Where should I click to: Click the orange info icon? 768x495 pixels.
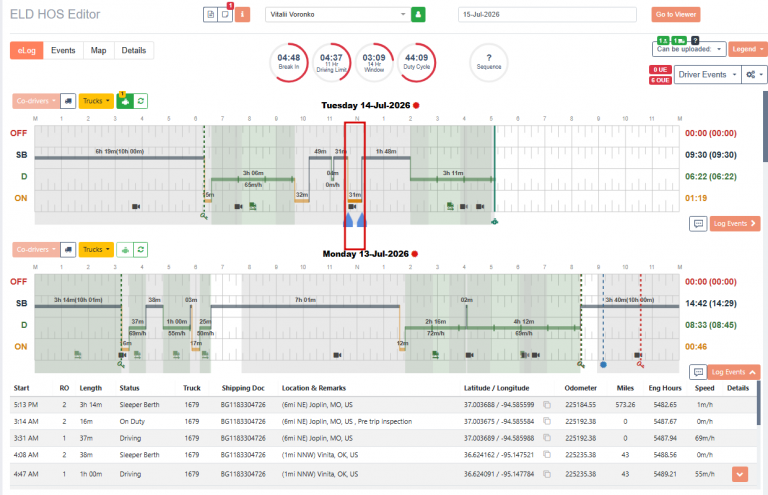242,15
